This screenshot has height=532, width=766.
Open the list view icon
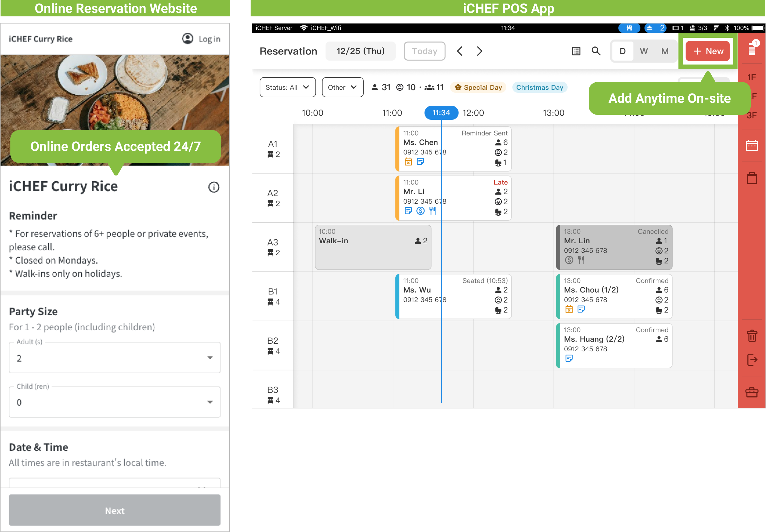tap(576, 51)
